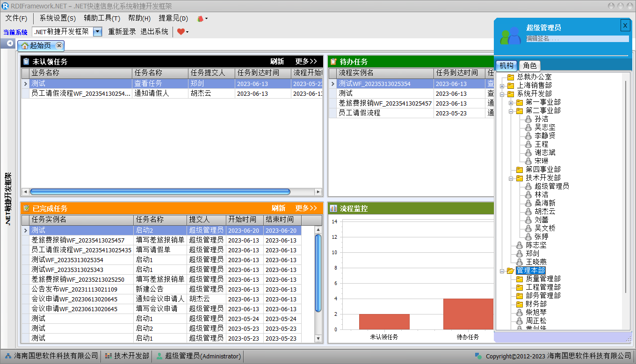Click the 流程监控 chart icon
Viewport: 636px width, 364px height.
pyautogui.click(x=333, y=208)
